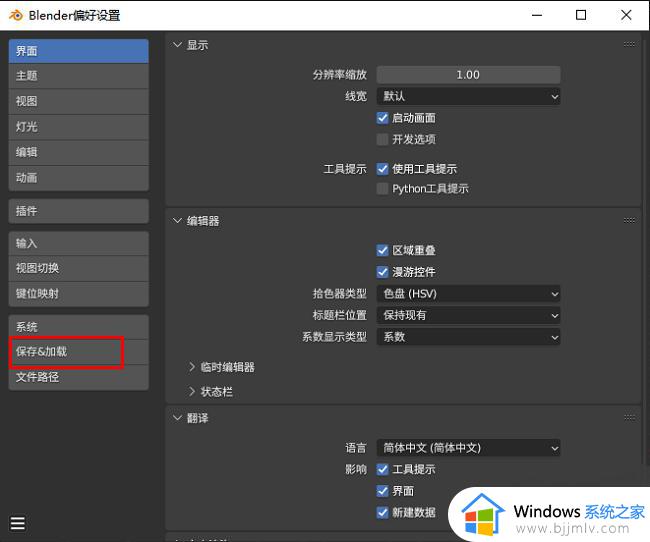Viewport: 650px width, 542px height.
Task: Switch to the 动画 category
Action: 78,178
